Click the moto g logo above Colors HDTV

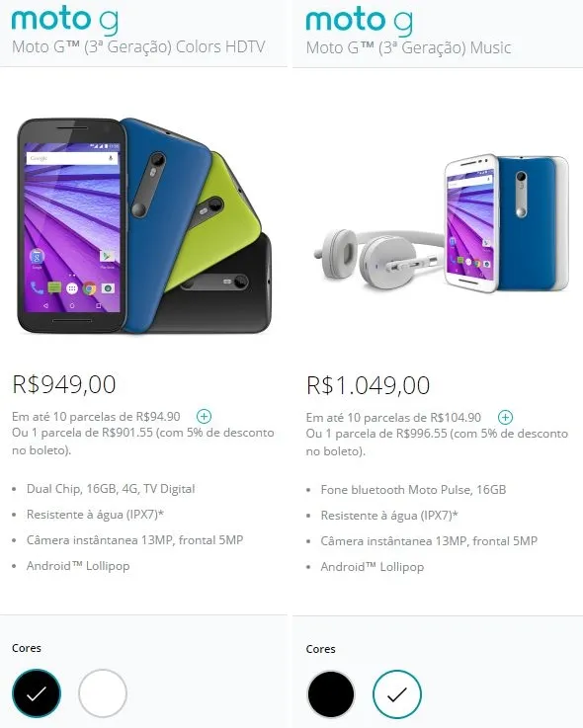(x=65, y=21)
